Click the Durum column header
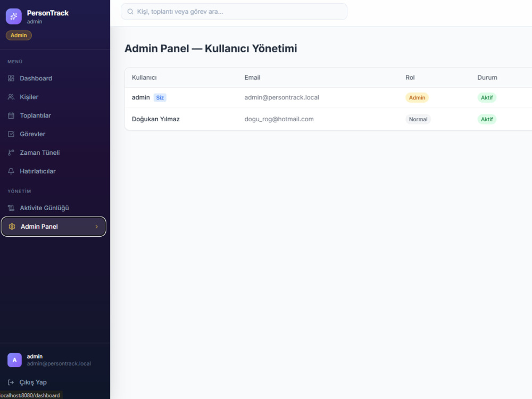 (x=487, y=78)
